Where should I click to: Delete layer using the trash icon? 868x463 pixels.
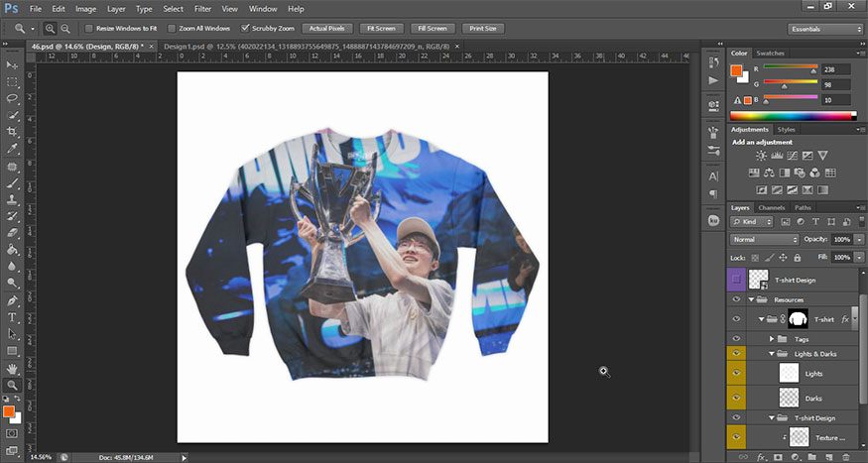pyautogui.click(x=846, y=457)
